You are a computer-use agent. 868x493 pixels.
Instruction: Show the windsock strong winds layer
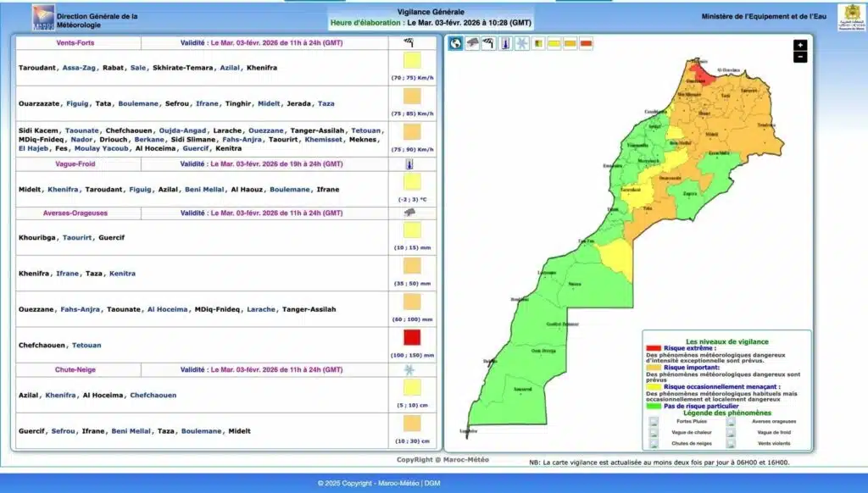[x=487, y=44]
